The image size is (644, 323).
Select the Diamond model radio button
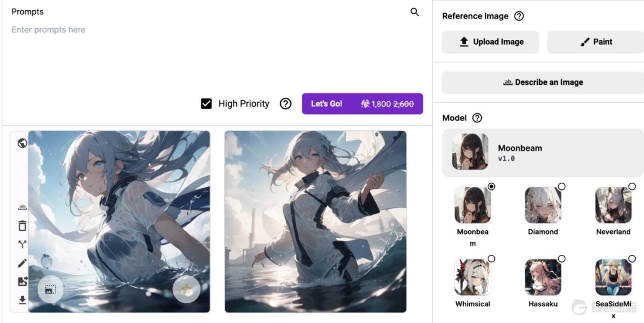click(561, 187)
